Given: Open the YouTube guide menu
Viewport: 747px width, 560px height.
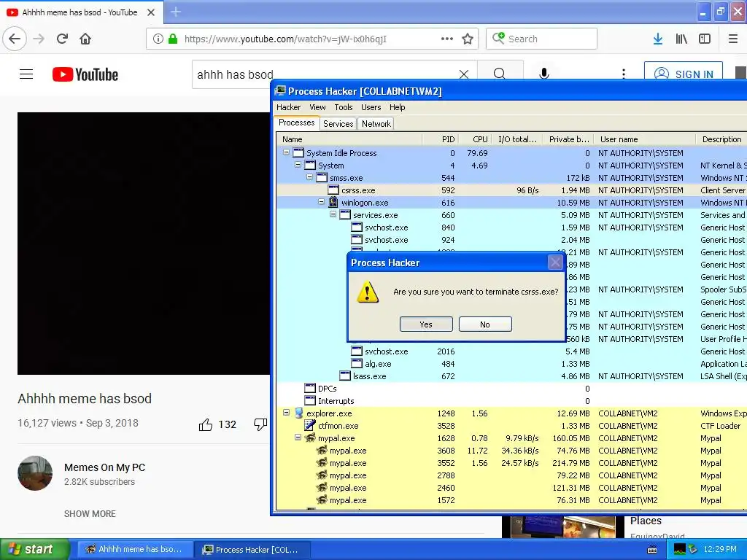Looking at the screenshot, I should click(x=26, y=74).
